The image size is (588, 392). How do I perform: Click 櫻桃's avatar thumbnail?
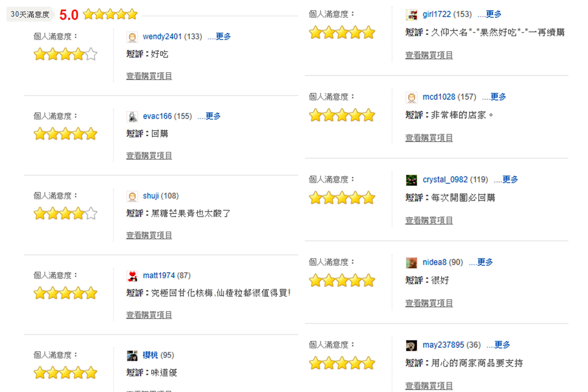click(132, 356)
